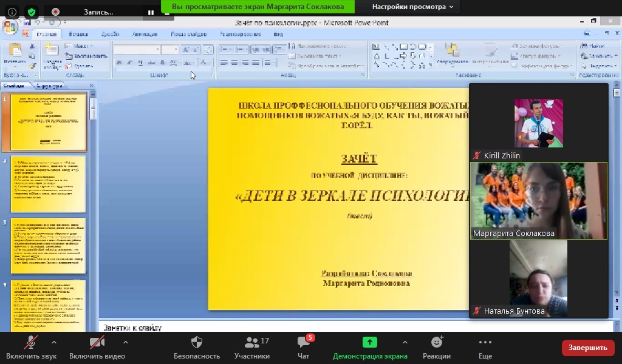Click the green encryption shield icon

[x=32, y=12]
